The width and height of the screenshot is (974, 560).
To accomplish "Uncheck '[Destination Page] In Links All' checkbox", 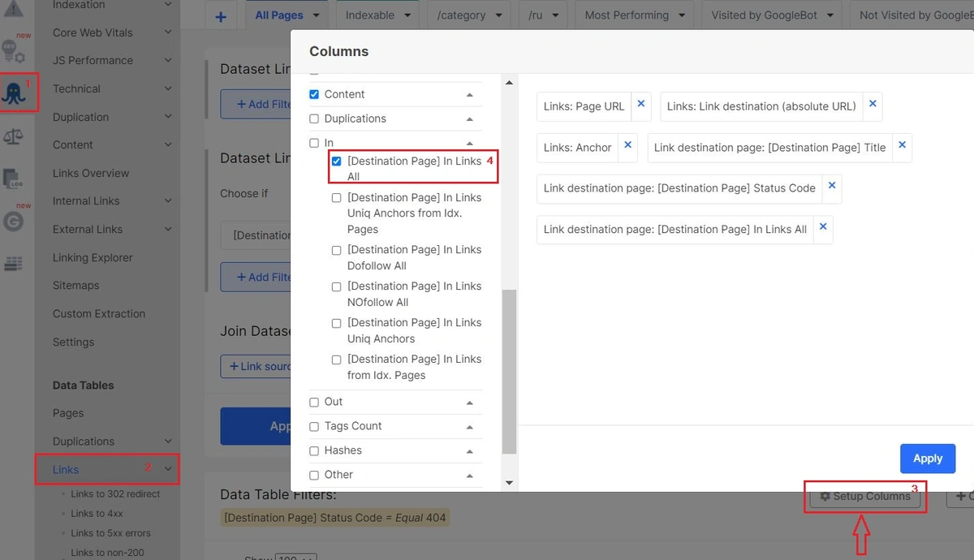I will coord(336,162).
